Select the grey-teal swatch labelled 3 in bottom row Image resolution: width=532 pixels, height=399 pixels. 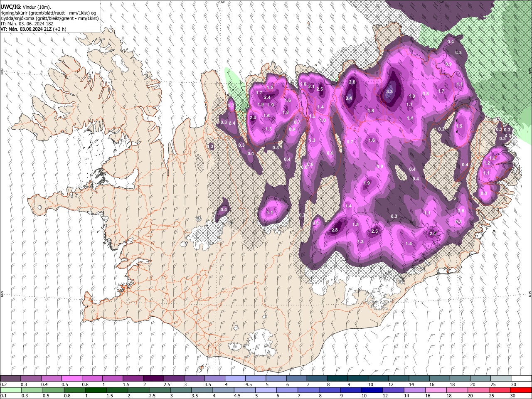(x=181, y=390)
